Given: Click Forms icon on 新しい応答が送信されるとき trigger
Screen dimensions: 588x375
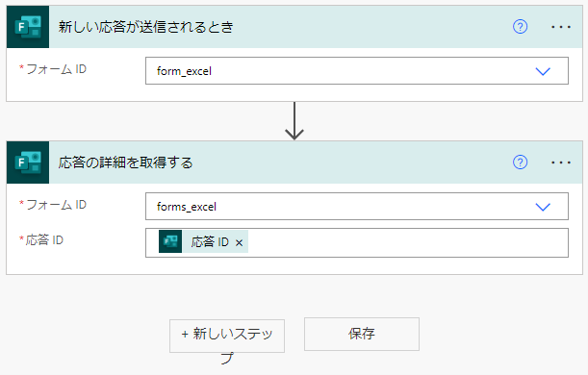Looking at the screenshot, I should tap(28, 27).
